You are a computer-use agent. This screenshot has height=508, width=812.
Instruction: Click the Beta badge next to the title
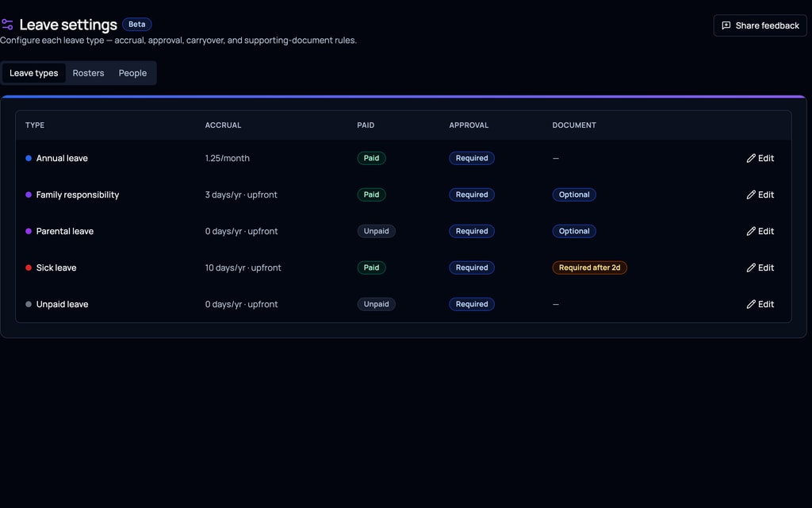pos(136,25)
